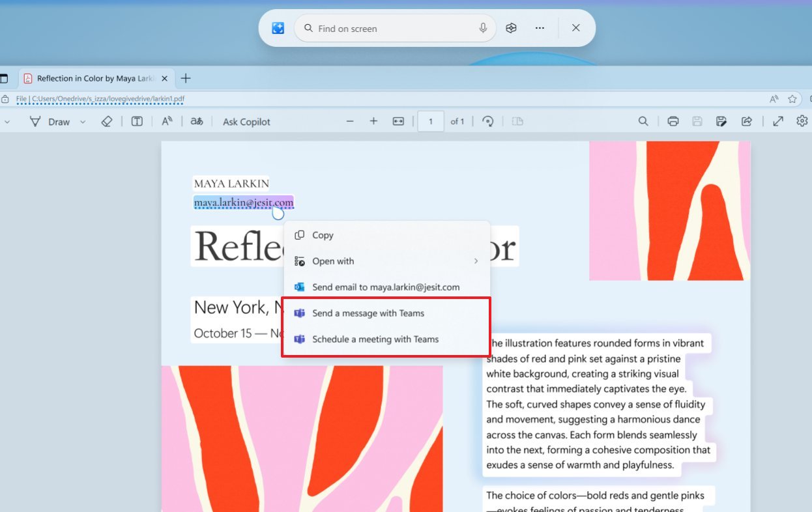Click the tab actions icon left of tabs
Viewport: 812px width, 512px height.
tap(3, 78)
